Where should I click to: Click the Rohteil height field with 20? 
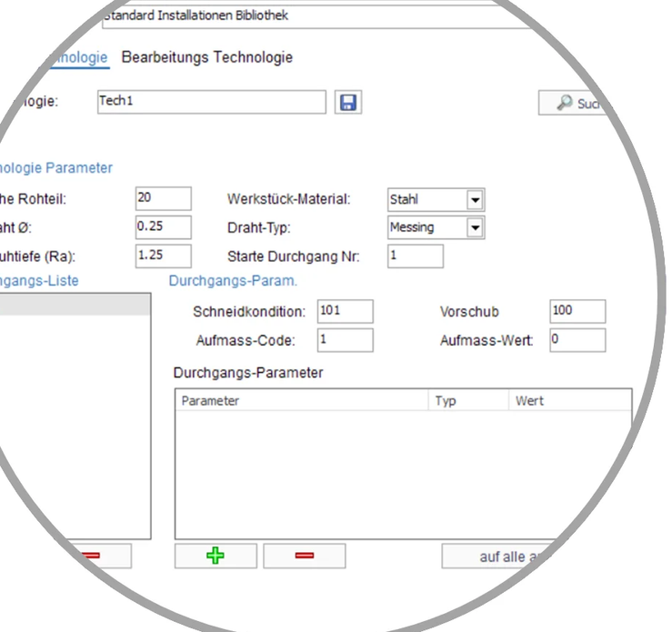point(164,198)
